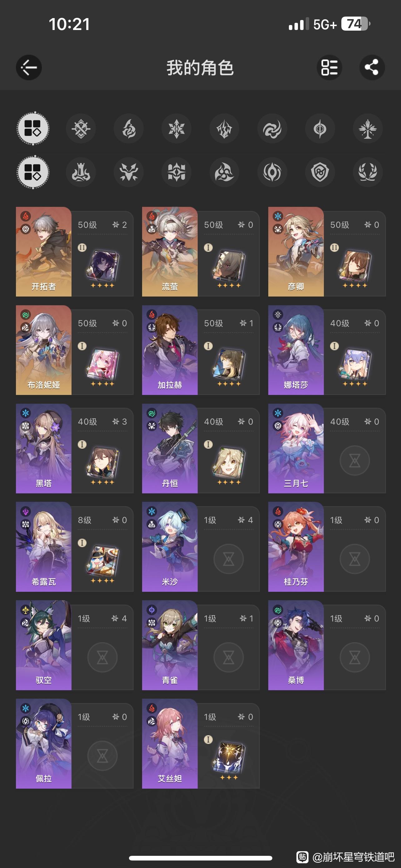
Task: Select the 布洛妮娅 character portrait
Action: (44, 350)
